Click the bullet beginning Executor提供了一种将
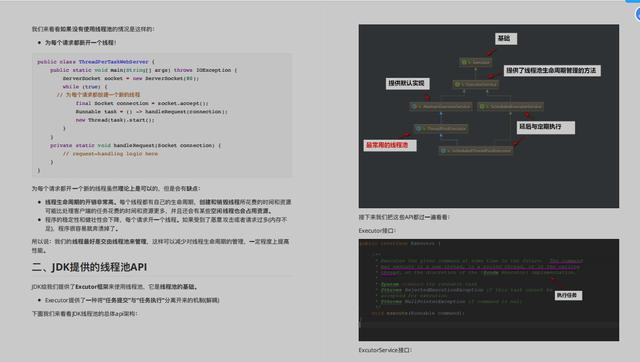This screenshot has height=362, width=640. [x=132, y=300]
